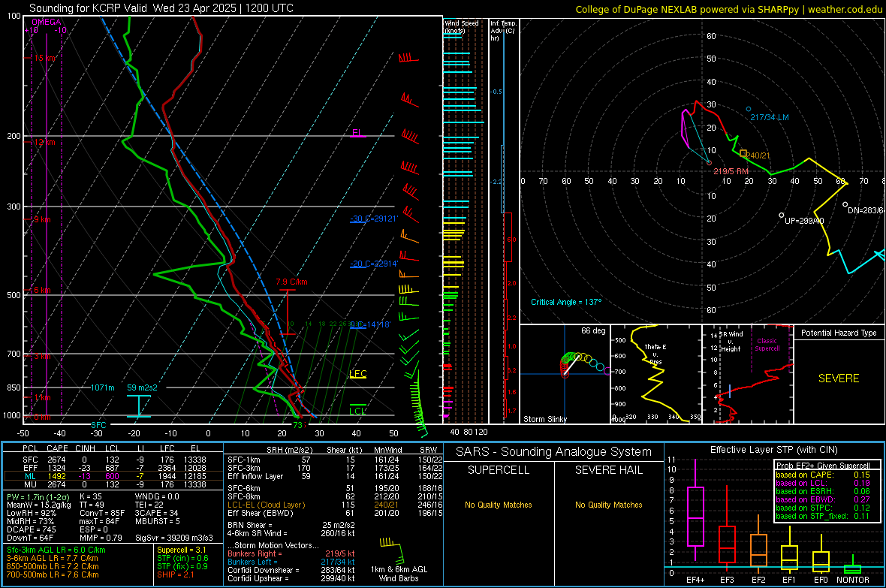Click the sounding title 'Sounding for KCRP Valid'
The image size is (886, 588).
tap(88, 8)
